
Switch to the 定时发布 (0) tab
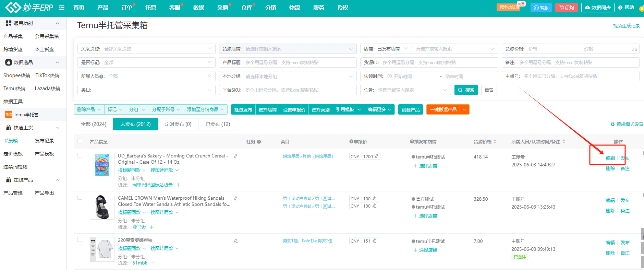(x=178, y=124)
